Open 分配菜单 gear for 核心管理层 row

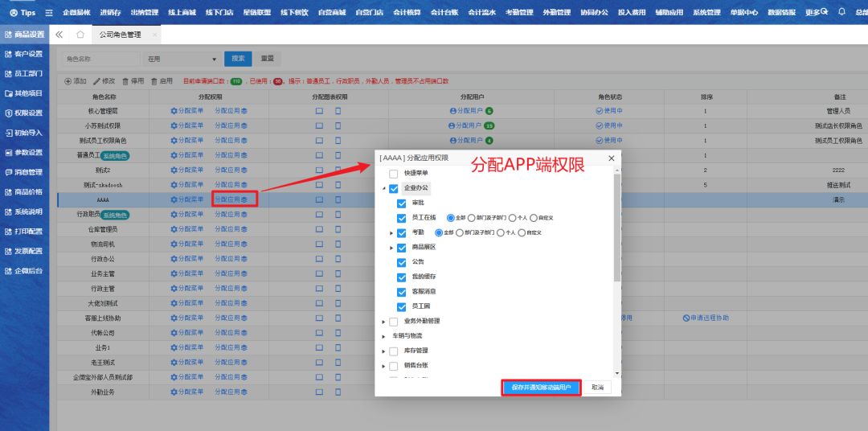coord(174,111)
